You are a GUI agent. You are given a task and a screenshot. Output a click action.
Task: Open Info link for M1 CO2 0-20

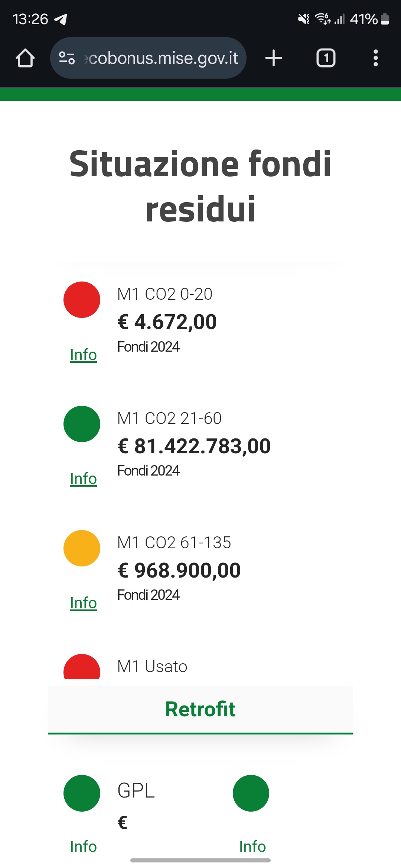pos(84,355)
